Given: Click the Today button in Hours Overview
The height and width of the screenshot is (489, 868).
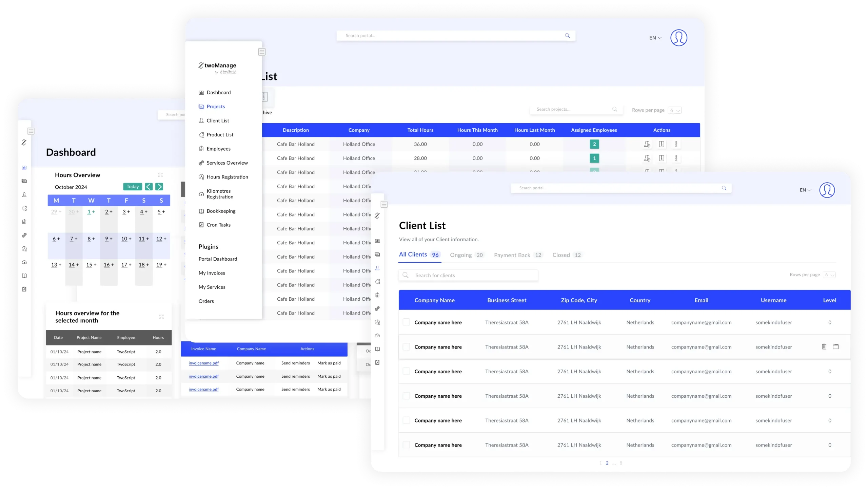Looking at the screenshot, I should 133,187.
